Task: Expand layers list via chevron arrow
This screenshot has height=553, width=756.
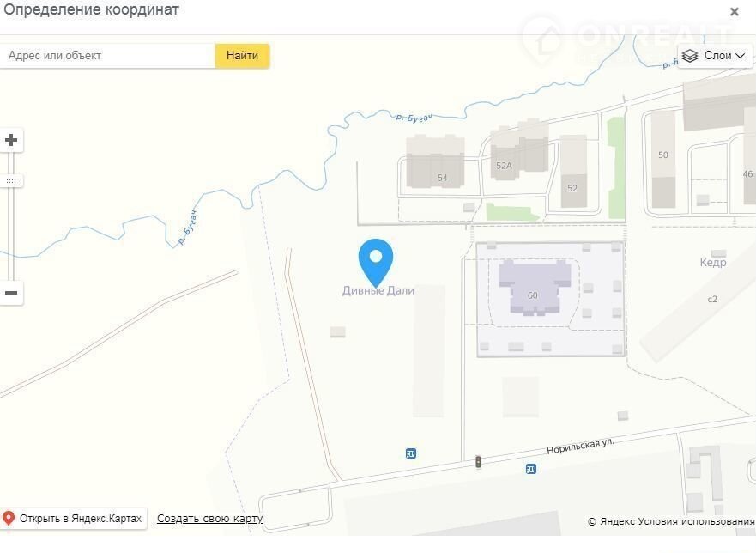Action: coord(740,56)
